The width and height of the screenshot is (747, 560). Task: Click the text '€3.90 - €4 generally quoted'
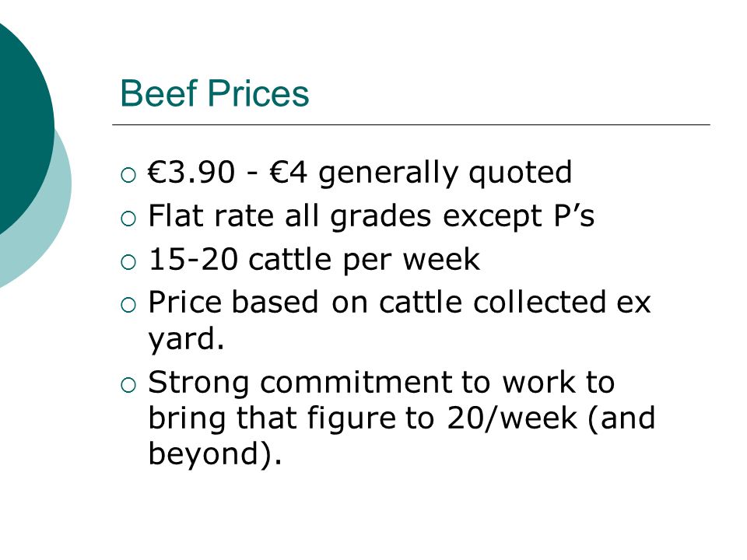(x=359, y=173)
